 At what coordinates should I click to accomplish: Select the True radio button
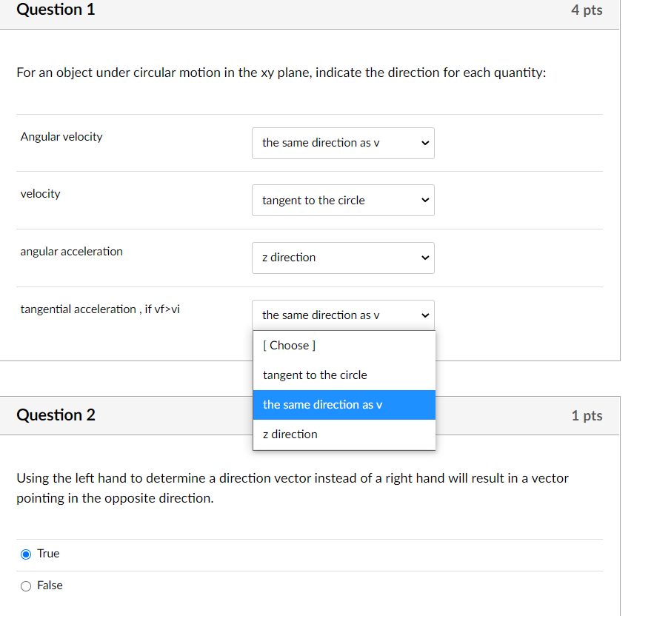[25, 553]
